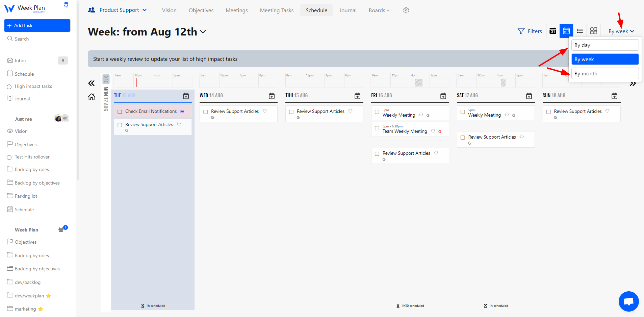Check off Friday's 5pm Weekly Meeting
This screenshot has width=644, height=317.
(x=377, y=112)
